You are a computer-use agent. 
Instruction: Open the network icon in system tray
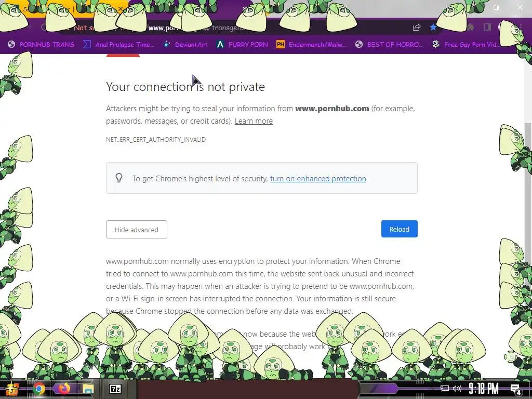pos(445,389)
